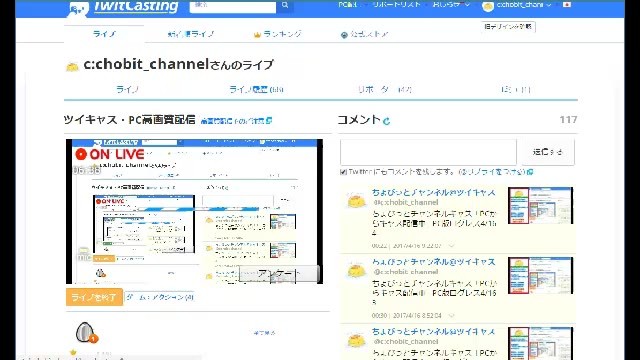The image size is (640, 360).
Task: Click the アンケート button on the video
Action: 279,274
